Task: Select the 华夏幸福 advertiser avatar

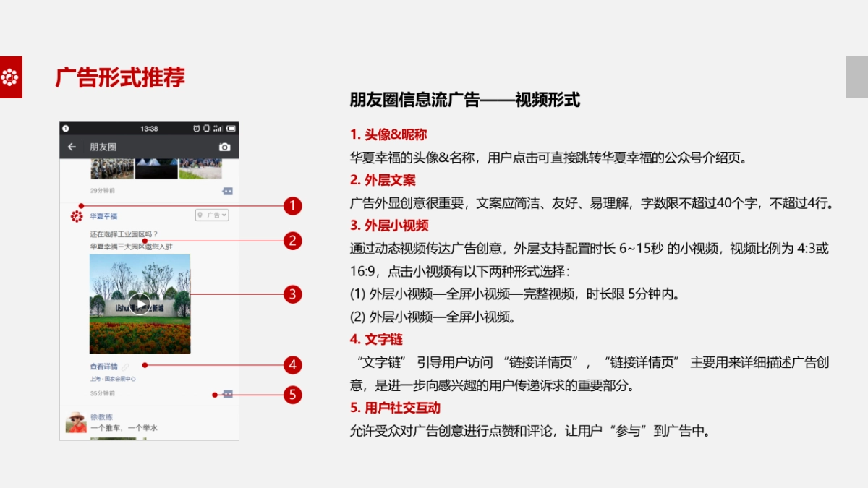Action: 76,215
